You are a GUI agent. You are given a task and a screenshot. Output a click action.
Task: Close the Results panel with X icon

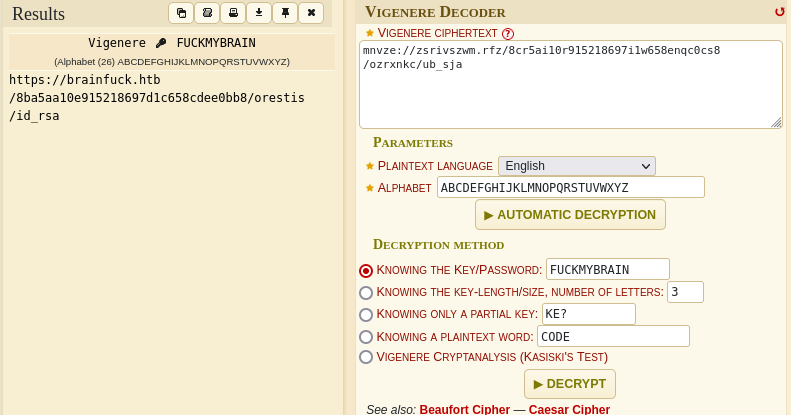coord(311,13)
